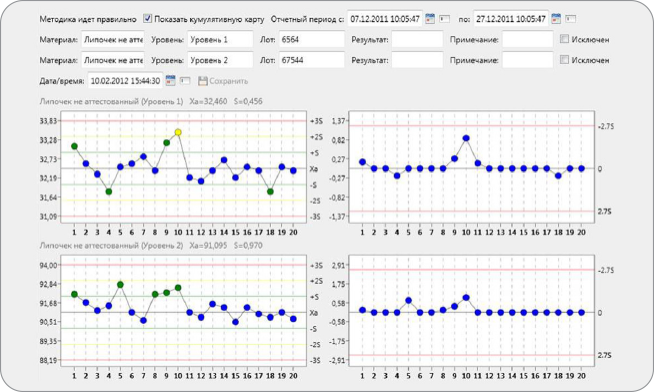Click small picker icon after end date calendar
This screenshot has width=654, height=392.
click(x=570, y=19)
